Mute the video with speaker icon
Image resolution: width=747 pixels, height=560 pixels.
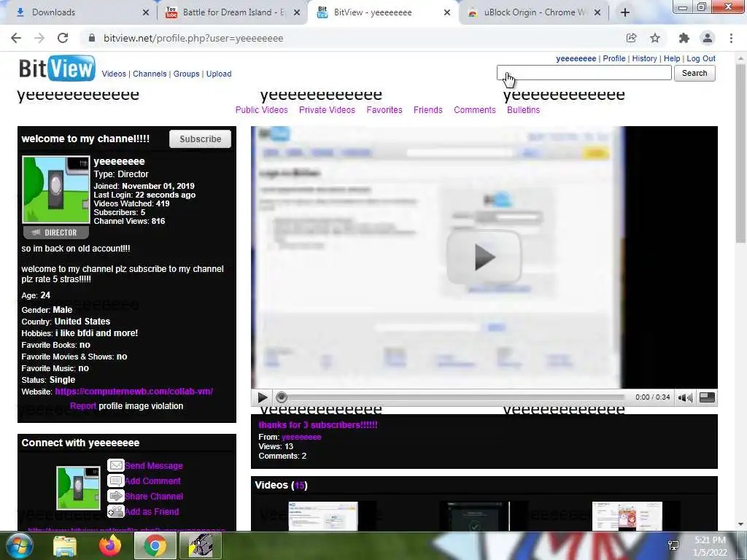[x=685, y=397]
